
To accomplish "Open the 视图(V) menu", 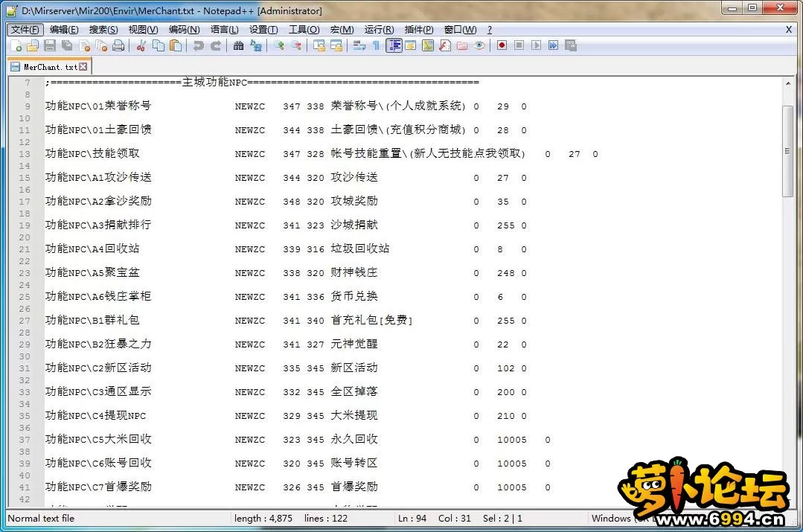I will [143, 30].
